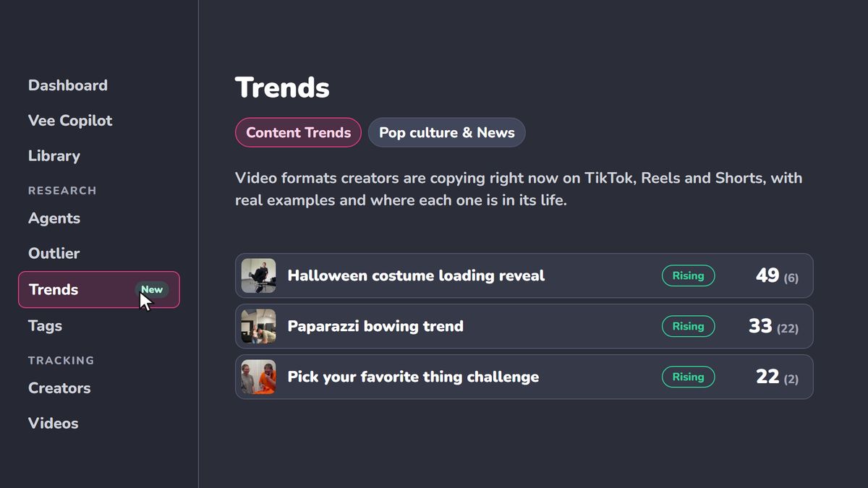The width and height of the screenshot is (868, 488).
Task: Click the TRACKING section label
Action: point(61,361)
